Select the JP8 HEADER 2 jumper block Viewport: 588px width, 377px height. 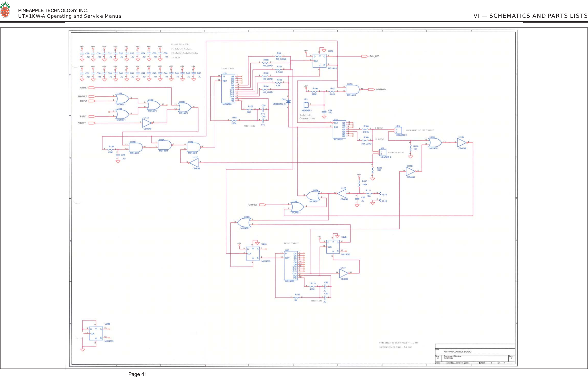coord(398,130)
